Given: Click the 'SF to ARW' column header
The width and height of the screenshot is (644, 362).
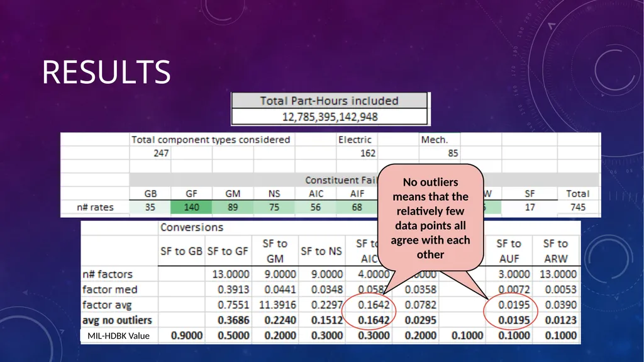Looking at the screenshot, I should point(556,251).
